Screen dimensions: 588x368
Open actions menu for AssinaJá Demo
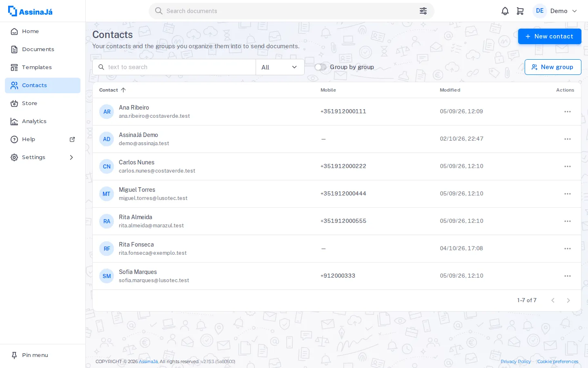point(568,139)
